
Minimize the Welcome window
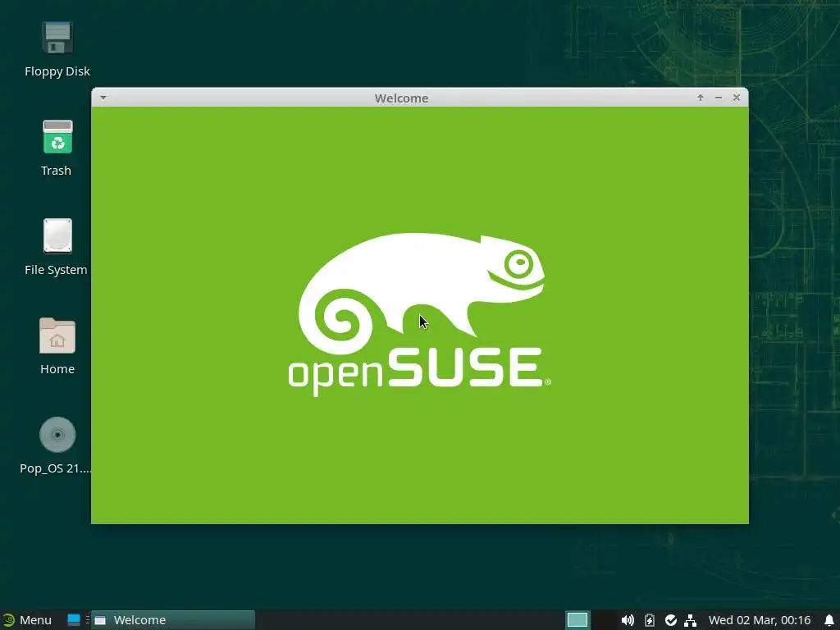[719, 98]
